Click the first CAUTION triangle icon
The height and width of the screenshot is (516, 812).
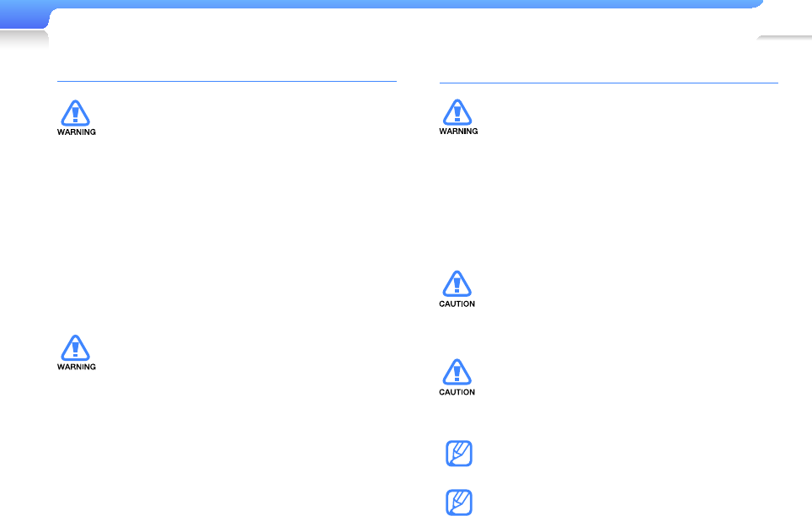(457, 283)
